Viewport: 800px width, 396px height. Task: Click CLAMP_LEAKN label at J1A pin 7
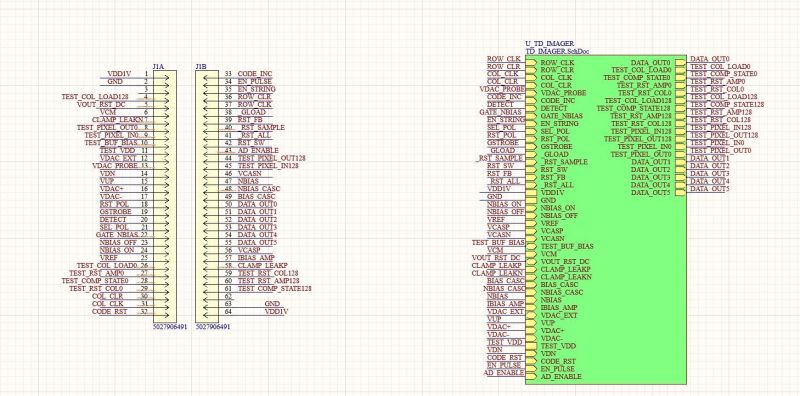click(117, 119)
